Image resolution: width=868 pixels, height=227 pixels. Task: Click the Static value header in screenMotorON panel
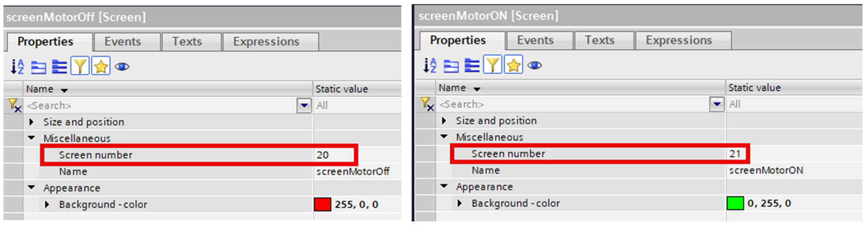754,88
